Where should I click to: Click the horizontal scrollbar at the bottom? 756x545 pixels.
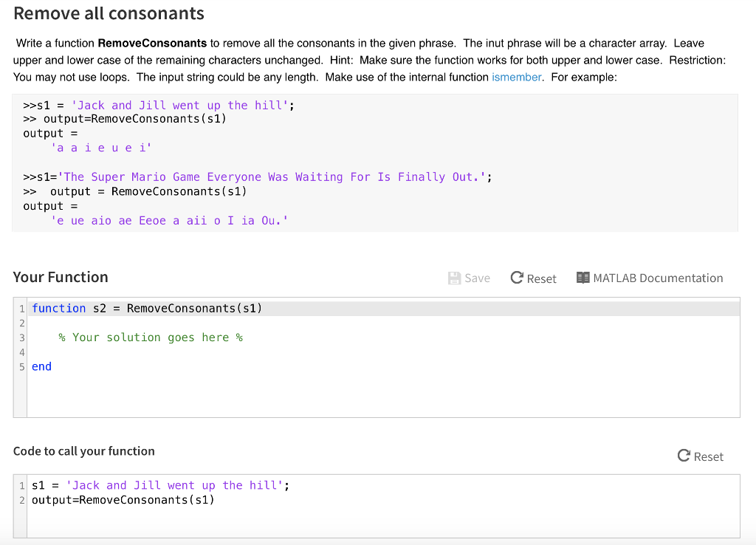tap(378, 541)
